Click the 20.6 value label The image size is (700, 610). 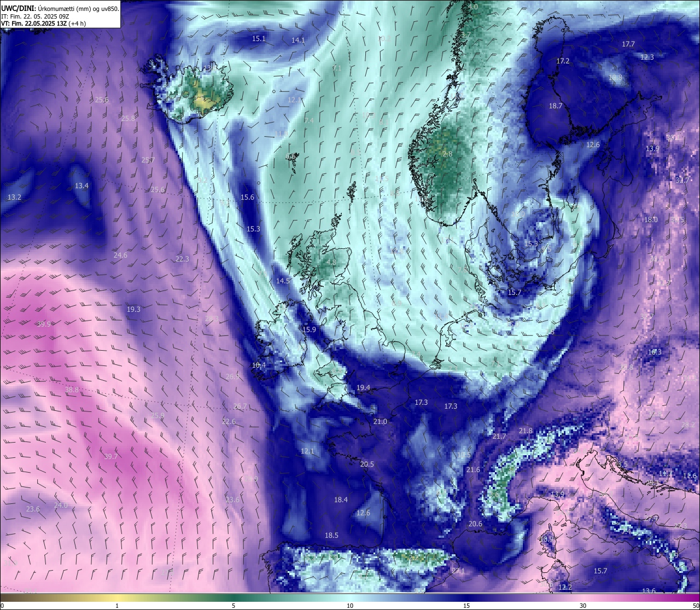tap(475, 524)
